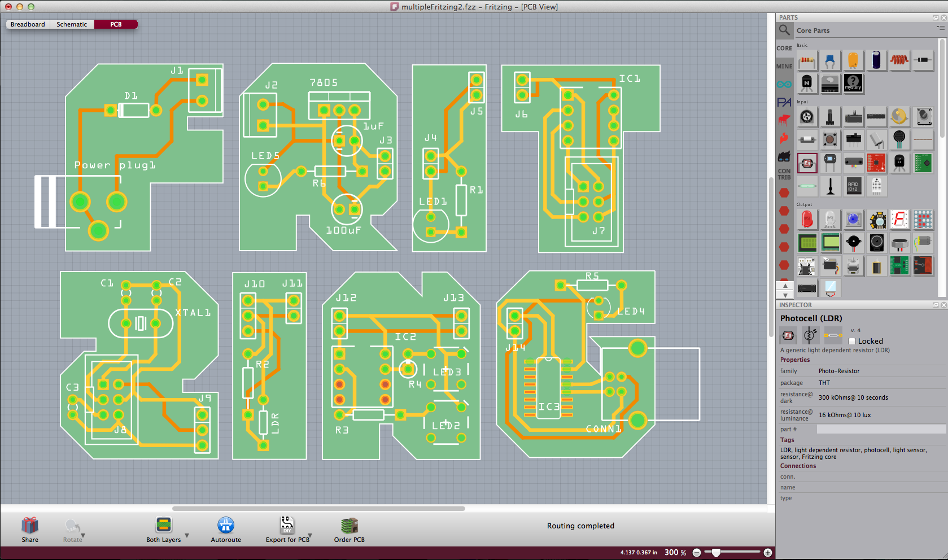Switch to the Breadboard view tab
Screen dimensions: 948x560
tap(28, 24)
